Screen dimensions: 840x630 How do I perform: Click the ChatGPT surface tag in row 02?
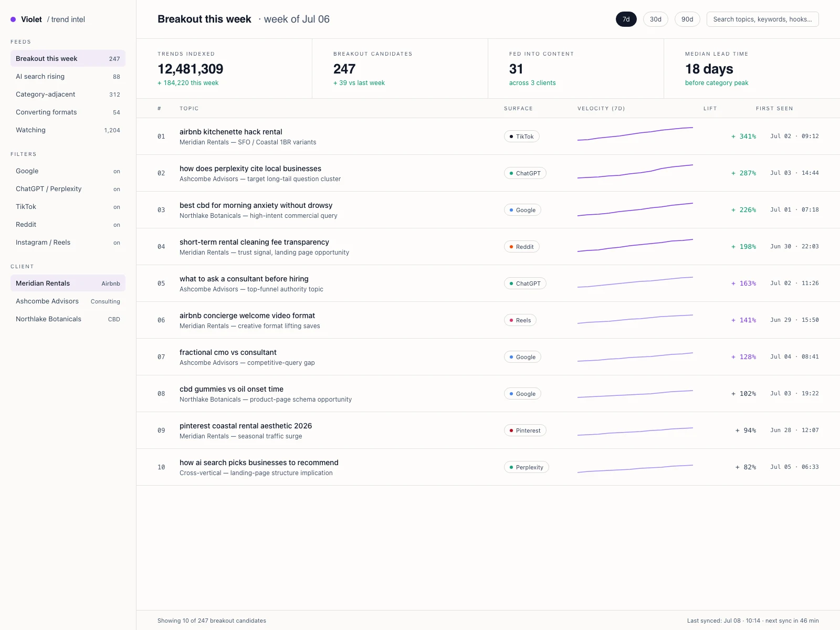(x=525, y=173)
